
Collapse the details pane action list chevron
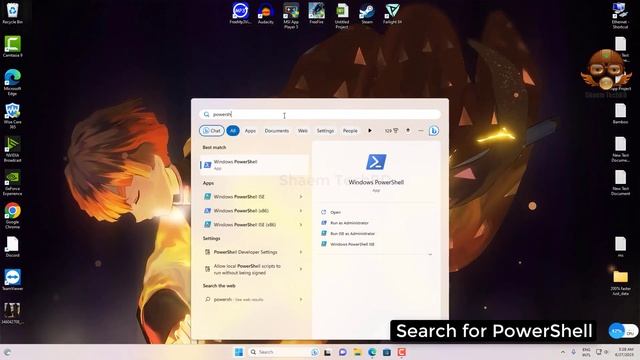(430, 254)
